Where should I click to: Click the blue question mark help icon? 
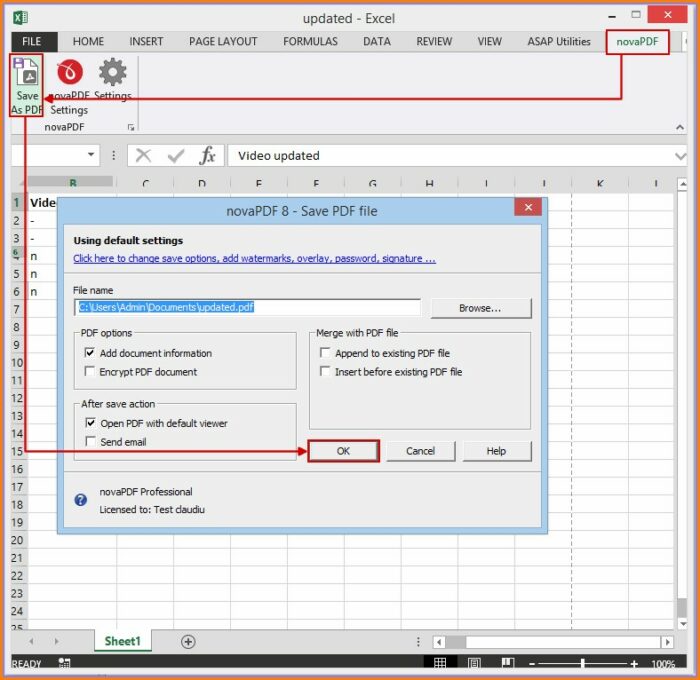(81, 500)
